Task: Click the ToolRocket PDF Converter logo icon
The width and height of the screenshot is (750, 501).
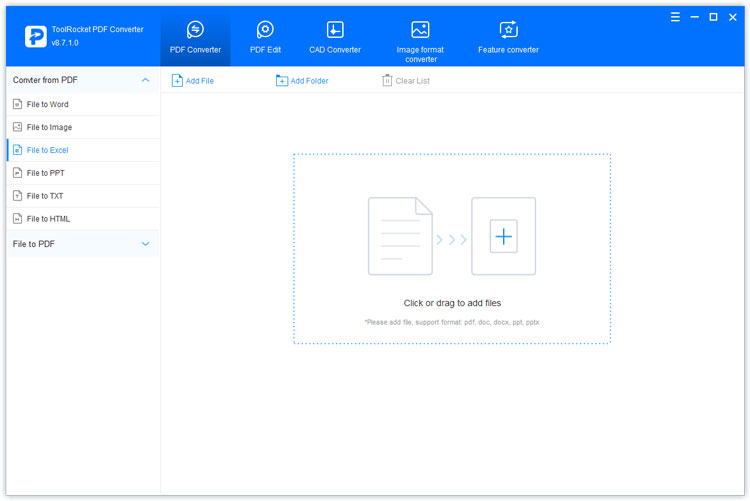Action: (x=36, y=36)
